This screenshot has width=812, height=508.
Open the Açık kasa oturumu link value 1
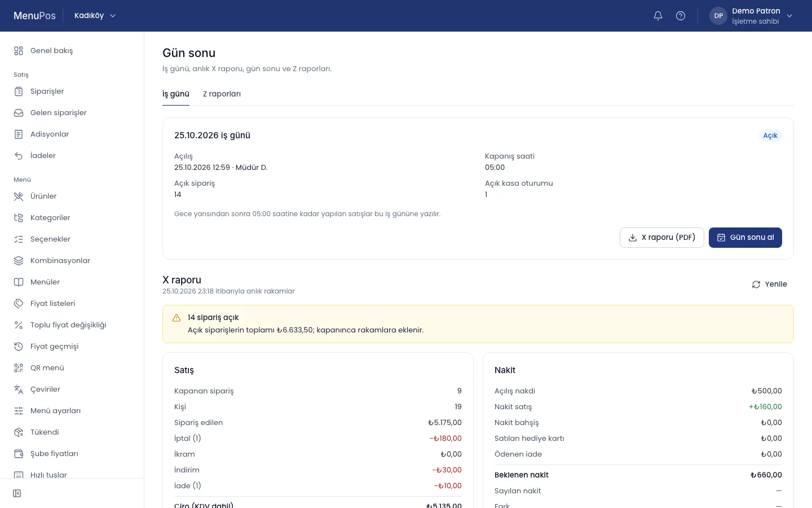coord(486,195)
